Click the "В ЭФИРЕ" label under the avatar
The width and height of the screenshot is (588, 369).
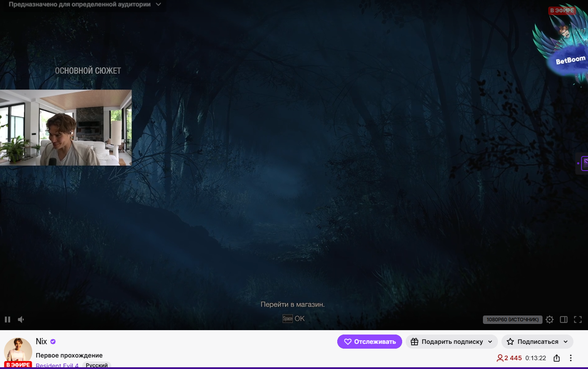point(18,365)
